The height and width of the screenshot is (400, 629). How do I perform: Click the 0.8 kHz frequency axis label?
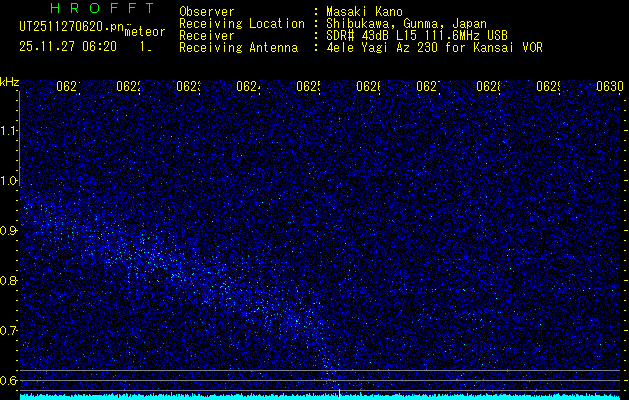[x=8, y=280]
